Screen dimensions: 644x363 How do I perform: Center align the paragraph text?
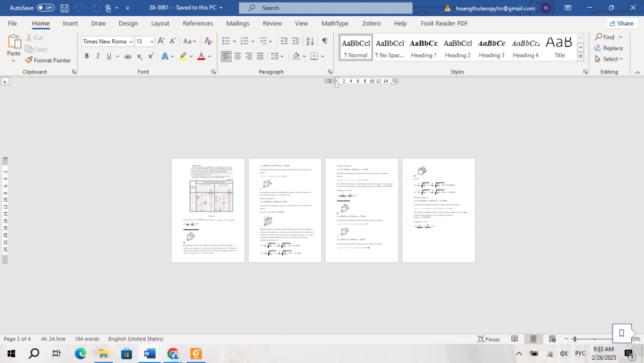point(238,57)
